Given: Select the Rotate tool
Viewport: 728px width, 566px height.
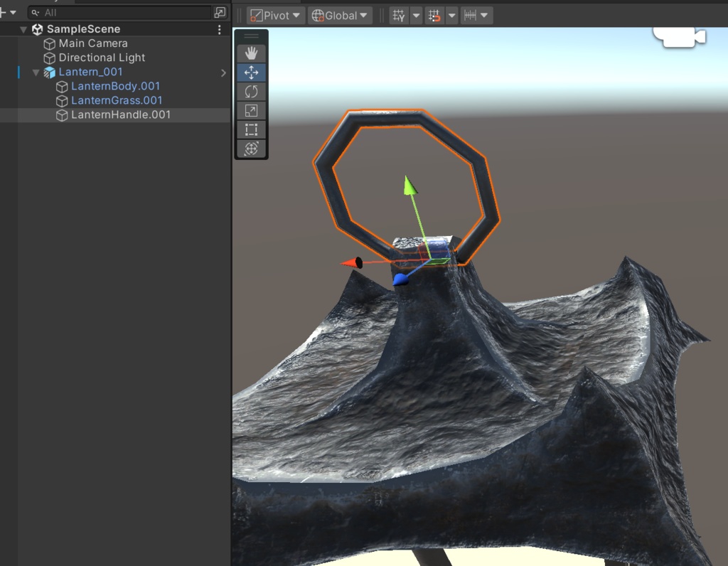Looking at the screenshot, I should tap(251, 92).
